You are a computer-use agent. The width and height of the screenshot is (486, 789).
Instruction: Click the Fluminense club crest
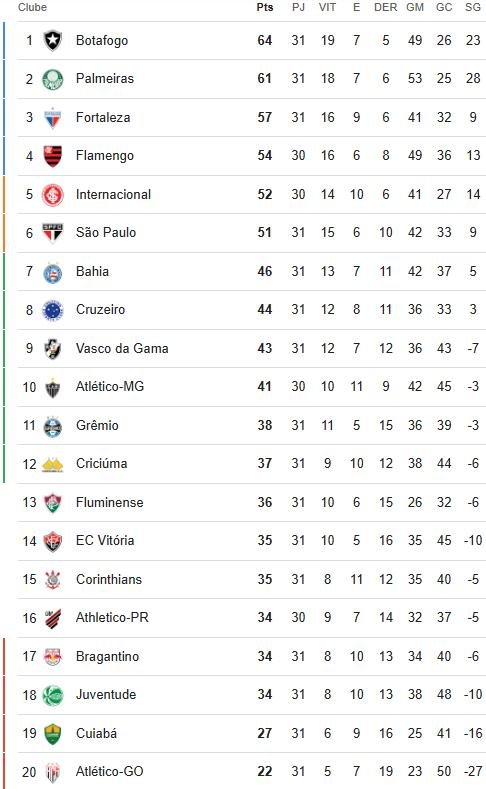[x=52, y=503]
